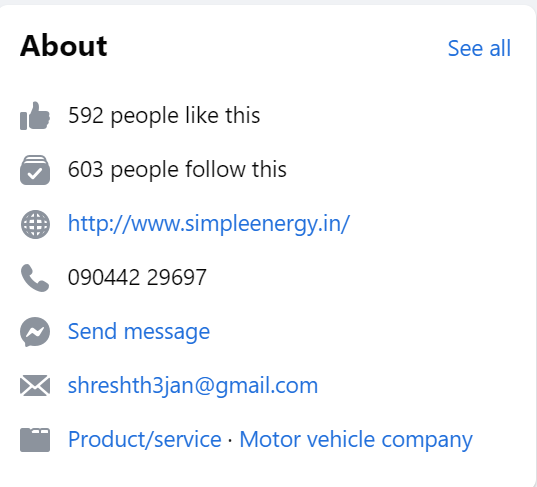
Task: Open Send message in Messenger
Action: (139, 332)
